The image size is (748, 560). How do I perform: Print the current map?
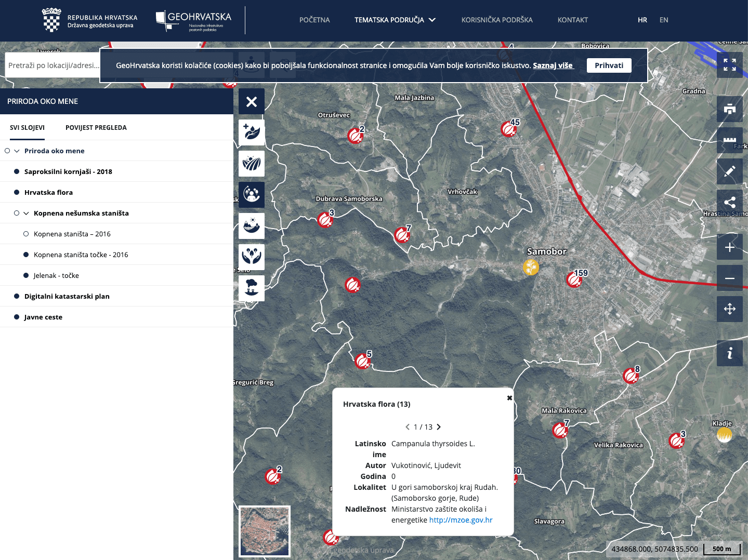click(730, 109)
